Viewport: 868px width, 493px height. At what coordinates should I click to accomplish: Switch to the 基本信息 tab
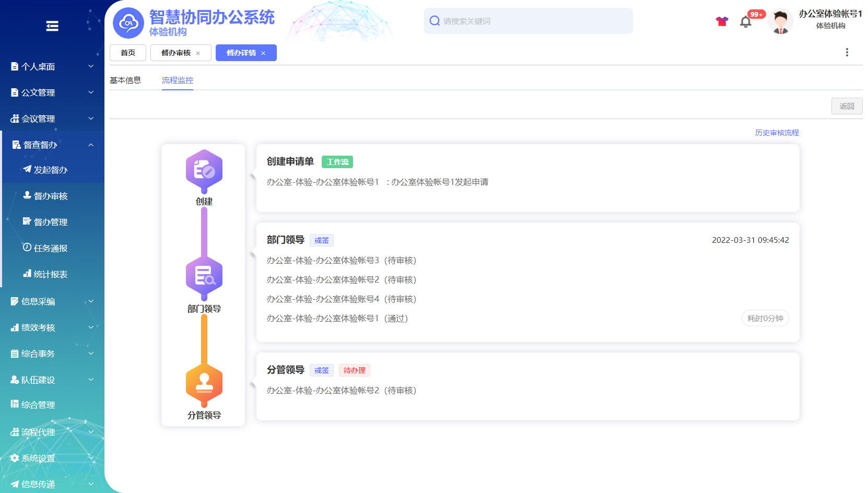tap(125, 80)
